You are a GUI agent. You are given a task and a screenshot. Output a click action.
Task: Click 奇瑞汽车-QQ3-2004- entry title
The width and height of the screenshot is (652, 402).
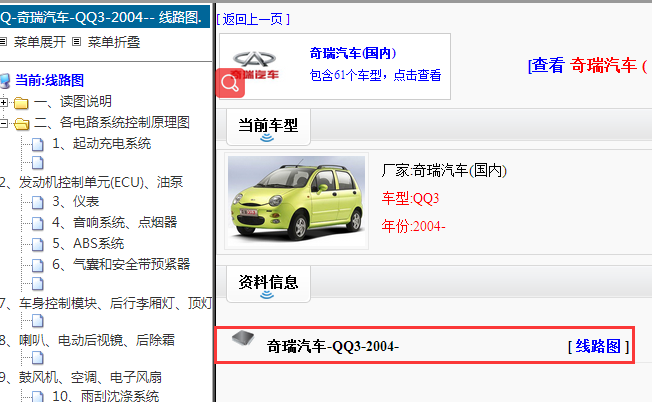[333, 346]
